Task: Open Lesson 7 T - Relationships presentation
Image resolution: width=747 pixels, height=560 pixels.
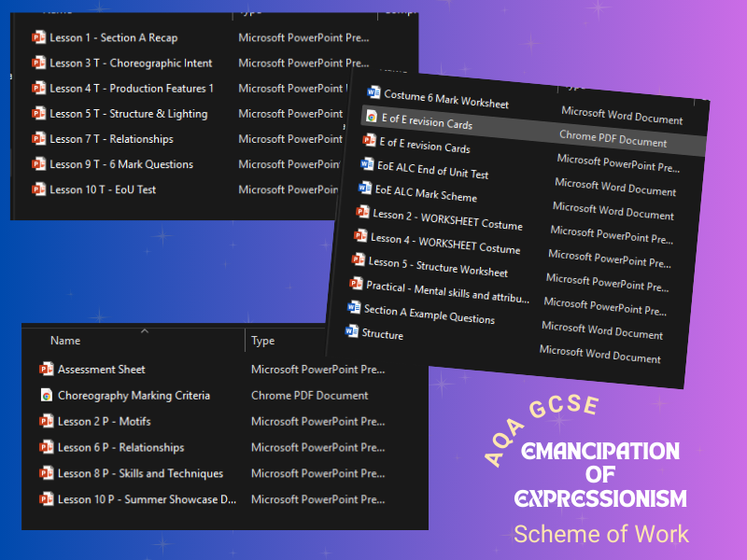Action: (110, 138)
